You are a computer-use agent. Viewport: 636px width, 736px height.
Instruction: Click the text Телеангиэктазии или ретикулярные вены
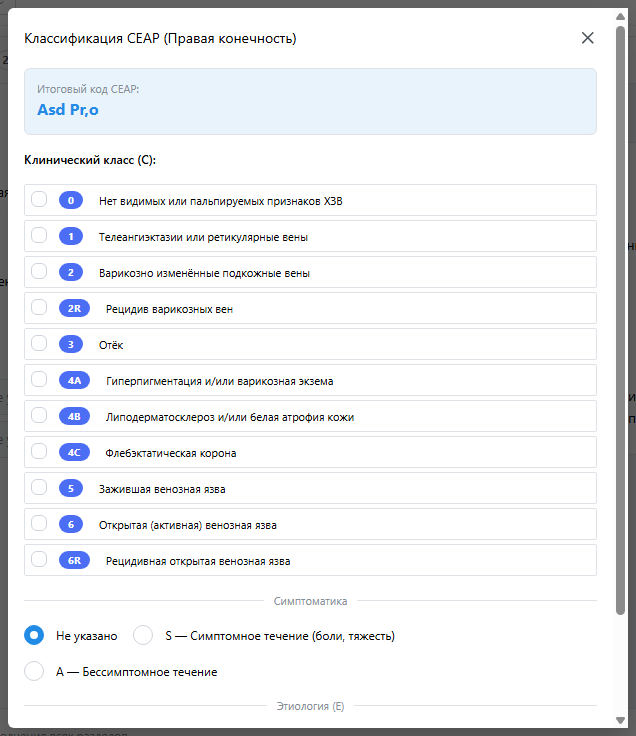click(x=203, y=237)
